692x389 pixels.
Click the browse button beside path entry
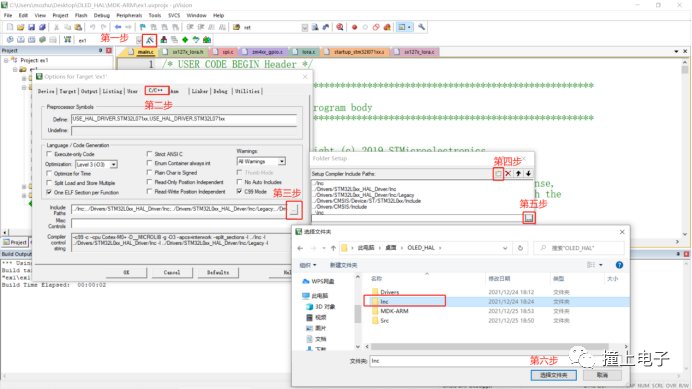coord(529,218)
